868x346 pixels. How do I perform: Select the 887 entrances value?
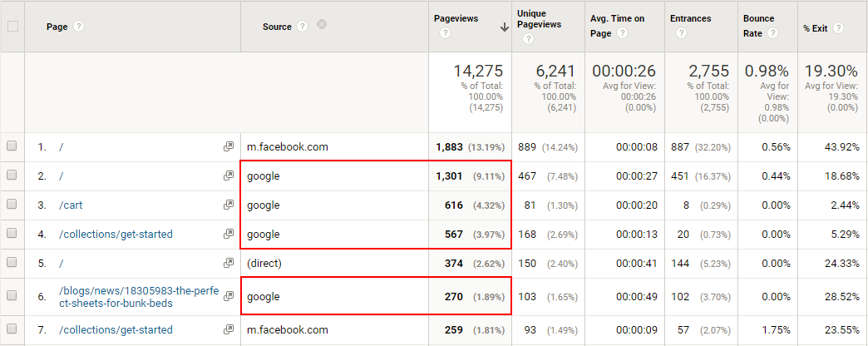(680, 147)
